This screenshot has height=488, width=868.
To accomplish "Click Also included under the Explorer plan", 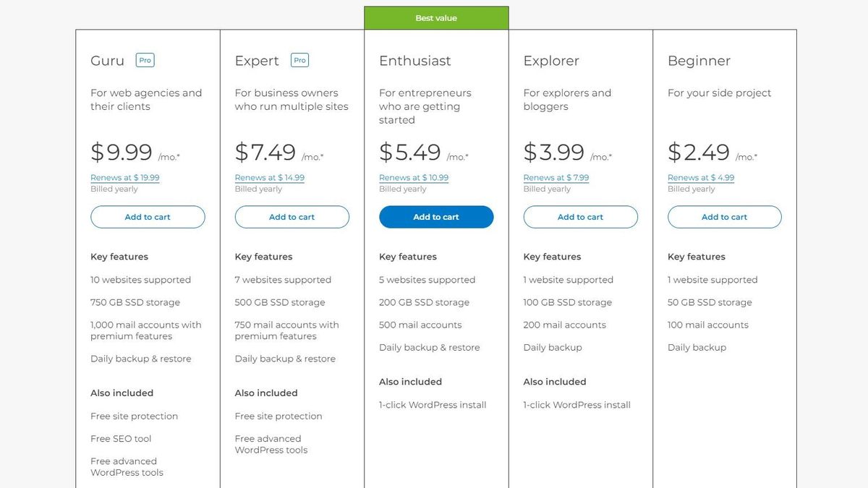I will [554, 382].
